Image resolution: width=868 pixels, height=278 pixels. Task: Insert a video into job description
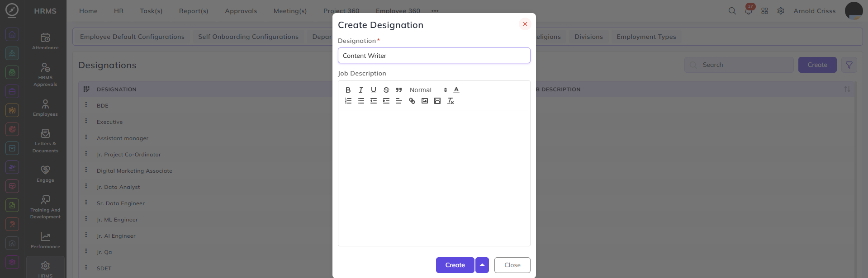click(x=437, y=101)
